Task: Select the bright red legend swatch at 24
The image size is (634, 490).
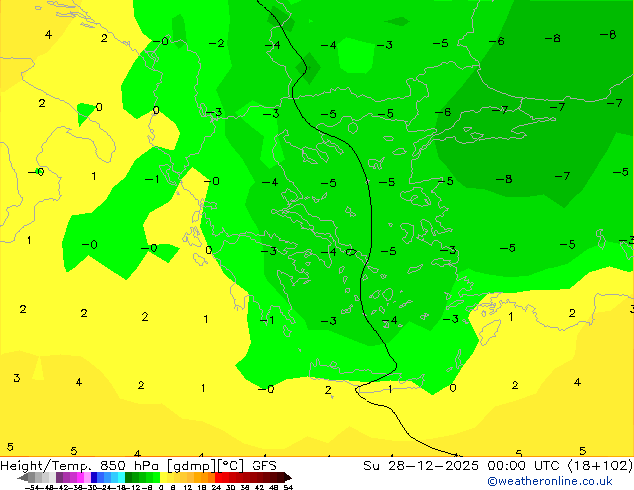Action: tap(218, 477)
